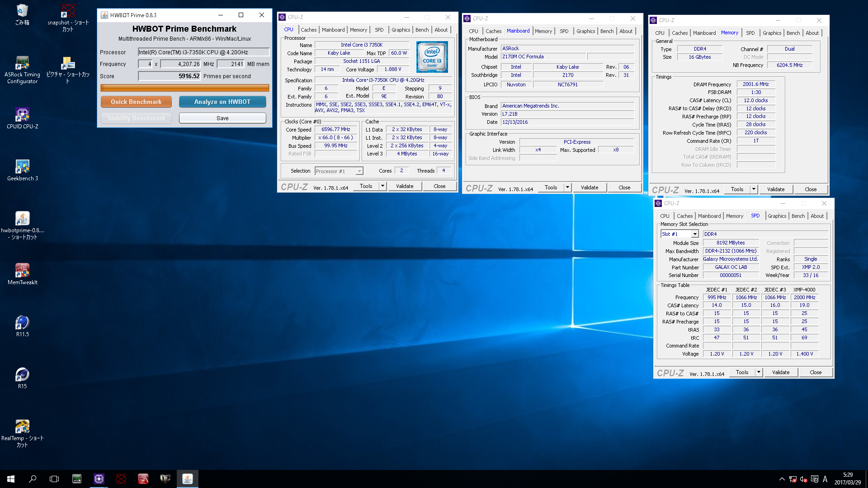Expand Tools arrow in CPU-Z CPU window
Viewport: 868px width, 488px height.
(x=382, y=186)
